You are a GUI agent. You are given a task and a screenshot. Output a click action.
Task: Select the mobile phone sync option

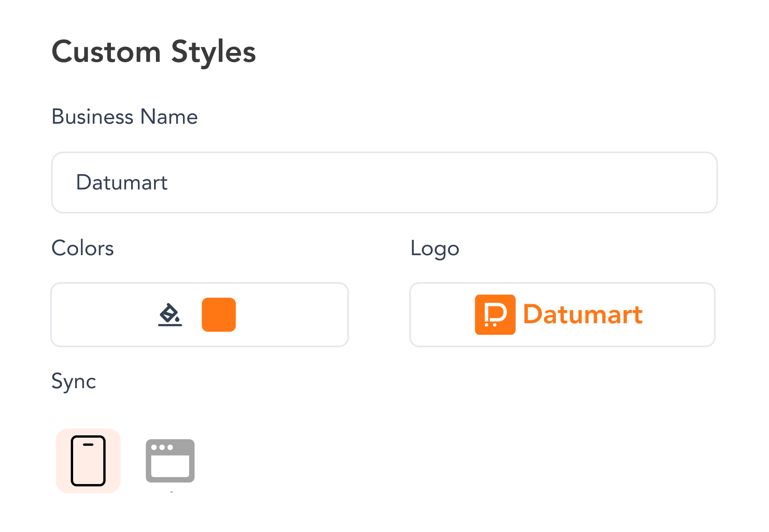[88, 461]
